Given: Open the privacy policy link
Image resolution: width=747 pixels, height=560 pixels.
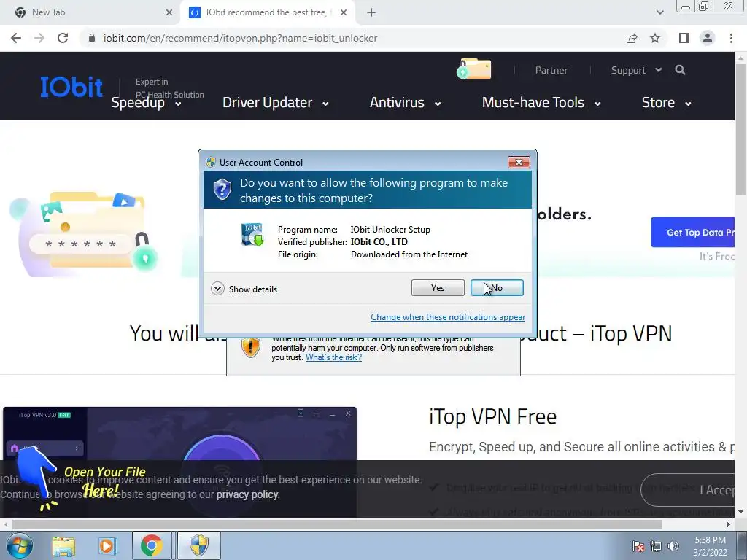Looking at the screenshot, I should coord(247,495).
